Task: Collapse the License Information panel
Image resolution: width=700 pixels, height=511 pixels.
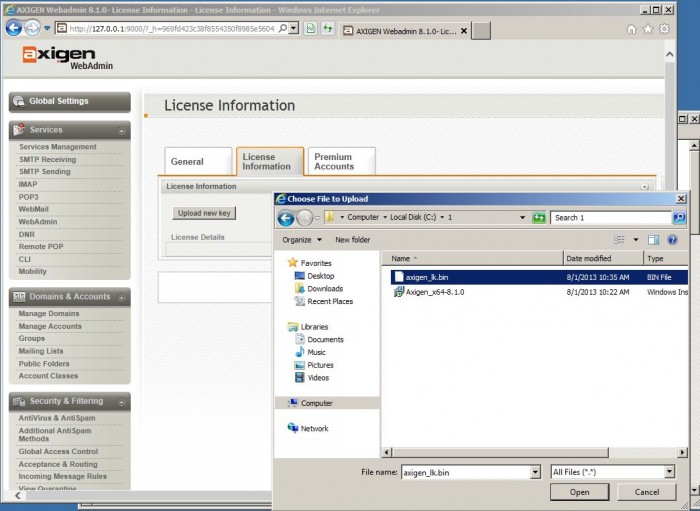Action: (644, 187)
